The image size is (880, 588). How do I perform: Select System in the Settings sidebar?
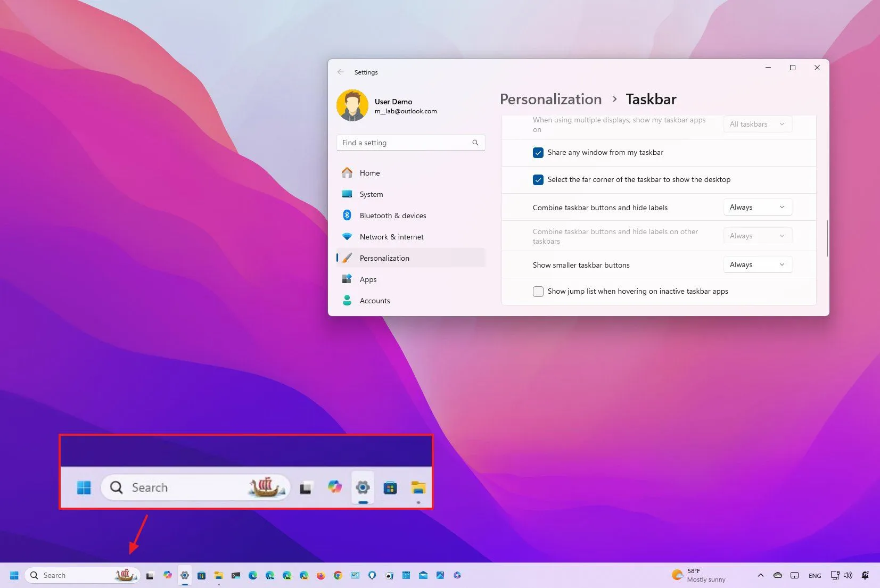411,194
